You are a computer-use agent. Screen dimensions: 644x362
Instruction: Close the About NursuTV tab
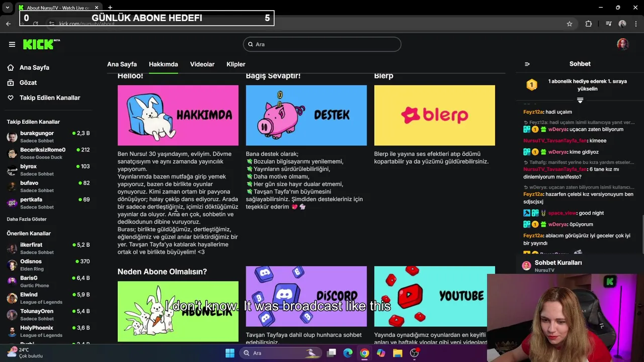coord(97,8)
